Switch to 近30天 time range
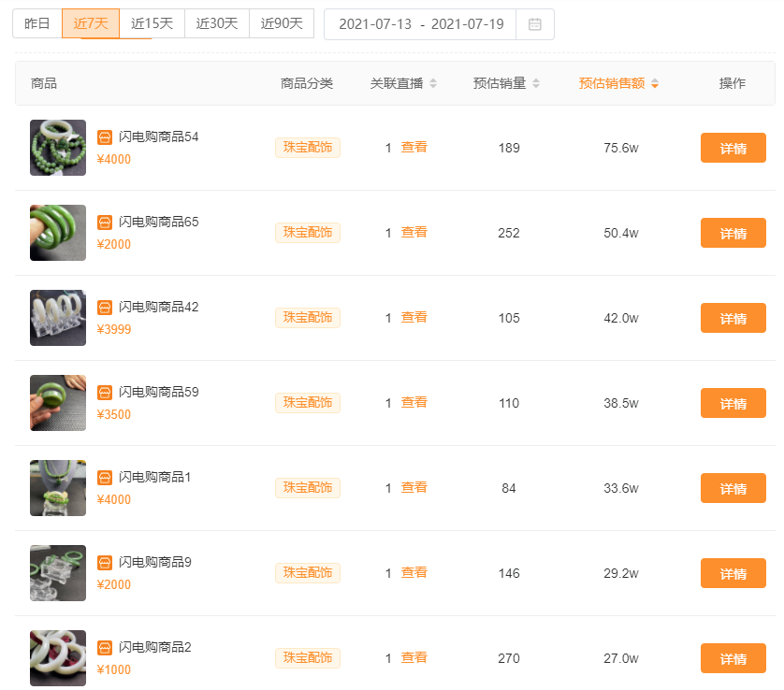784x690 pixels. [x=217, y=23]
